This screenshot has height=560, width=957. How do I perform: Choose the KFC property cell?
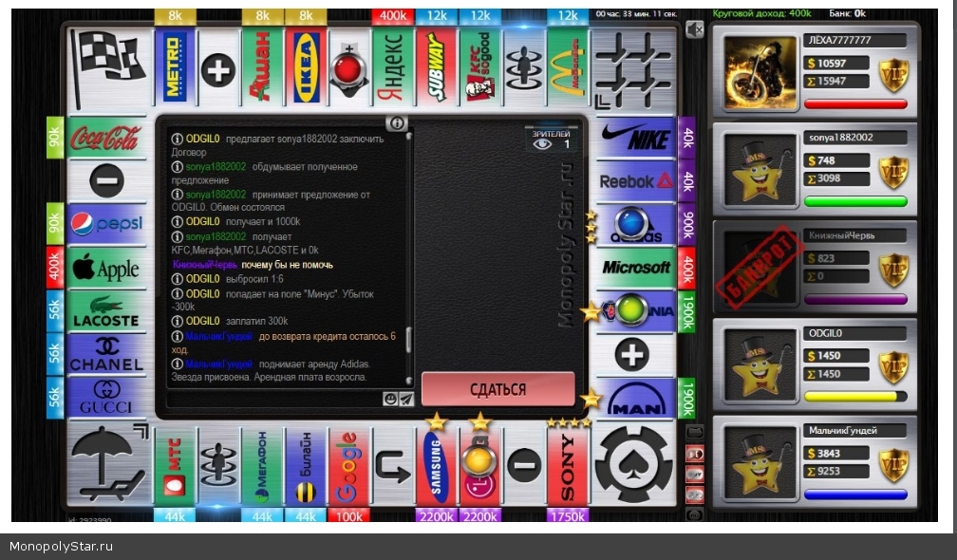click(x=480, y=68)
